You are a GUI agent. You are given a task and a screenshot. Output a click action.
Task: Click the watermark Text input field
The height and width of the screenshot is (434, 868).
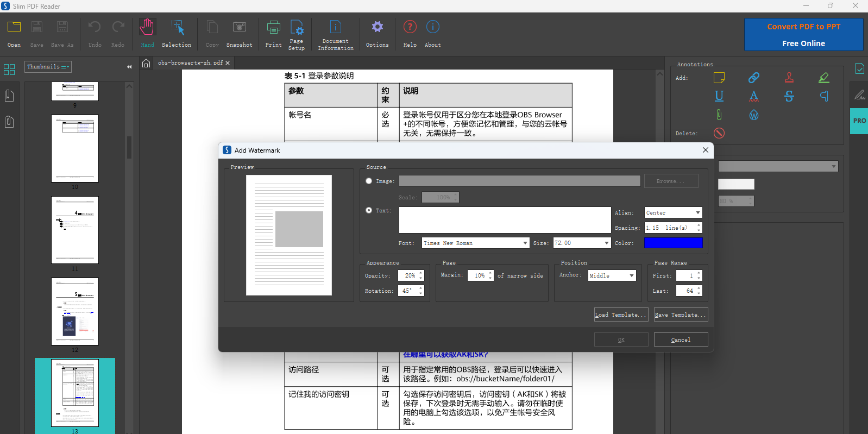505,220
